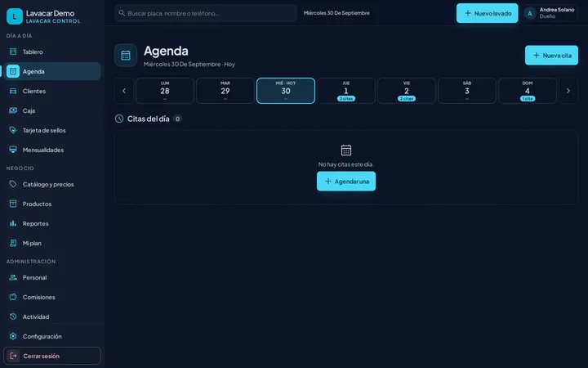Click the 0 count badge
Image resolution: width=588 pixels, height=368 pixels.
point(177,119)
